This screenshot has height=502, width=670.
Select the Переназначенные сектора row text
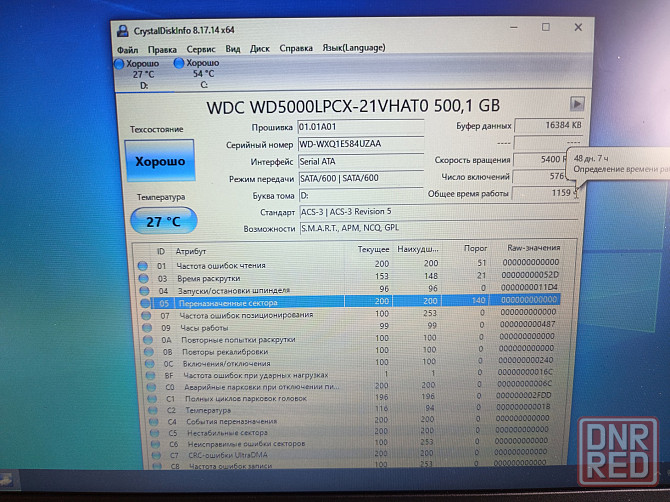(x=228, y=303)
